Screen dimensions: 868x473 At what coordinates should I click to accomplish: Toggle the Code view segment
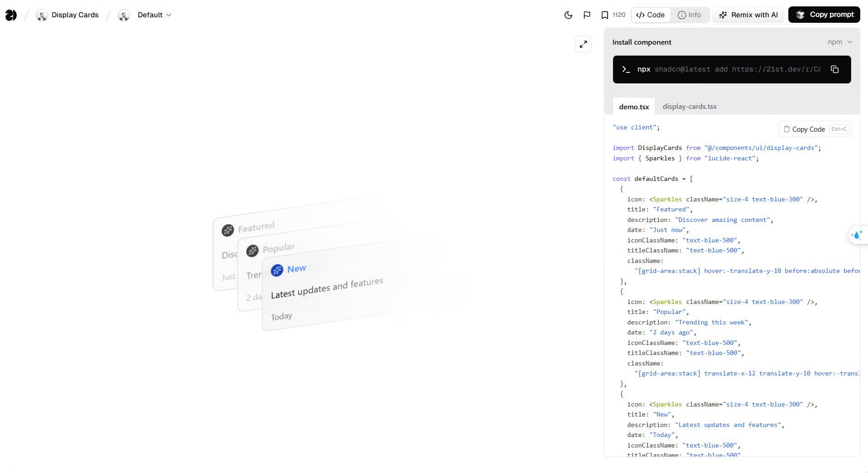(650, 15)
